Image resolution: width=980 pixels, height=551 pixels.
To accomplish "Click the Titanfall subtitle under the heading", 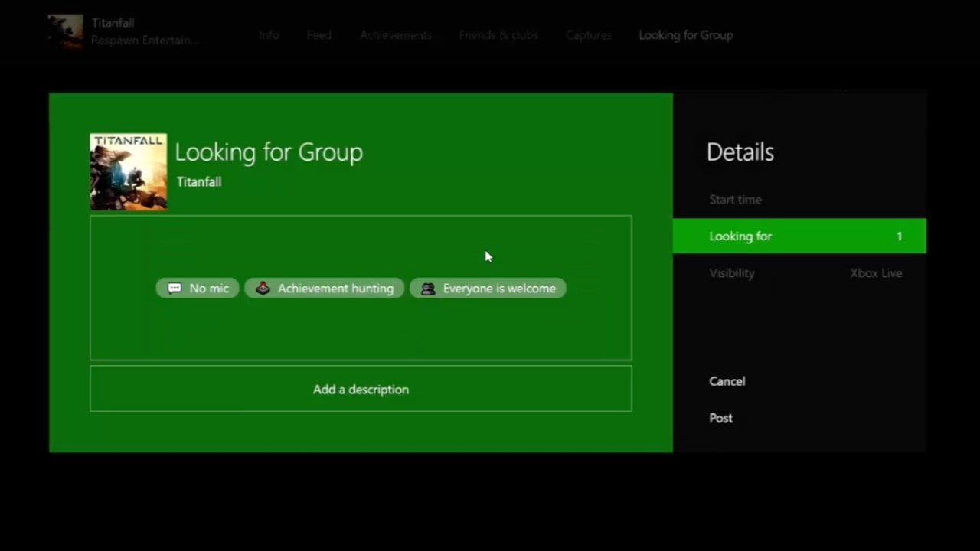I will pyautogui.click(x=199, y=182).
